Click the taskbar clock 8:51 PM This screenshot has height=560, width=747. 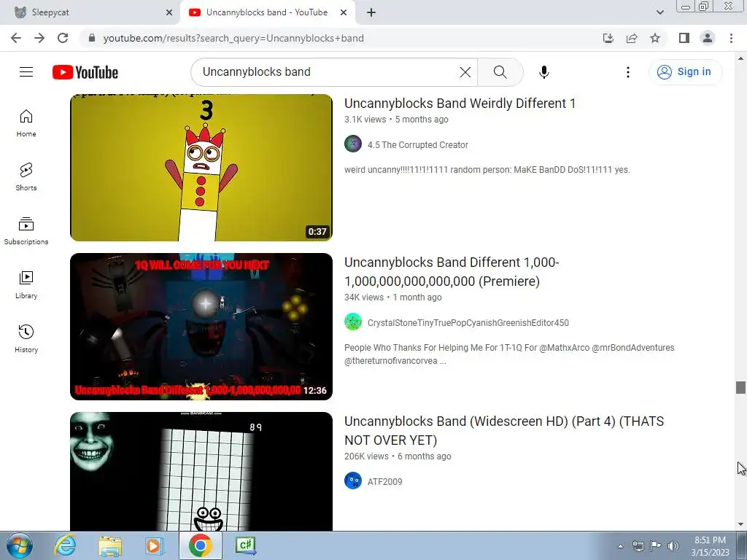pyautogui.click(x=711, y=546)
